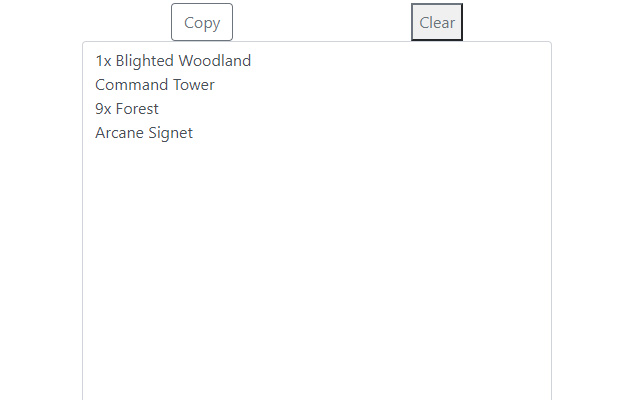
Task: Set cursor at end of "9x Forest" line
Action: coord(160,109)
